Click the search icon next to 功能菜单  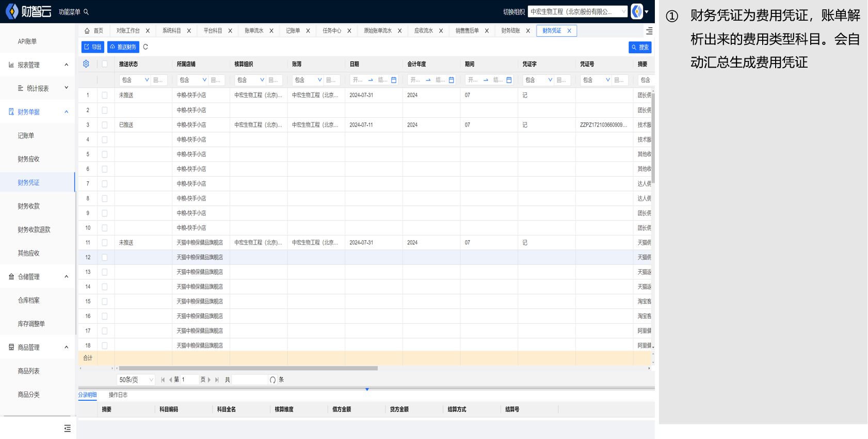[x=86, y=12]
